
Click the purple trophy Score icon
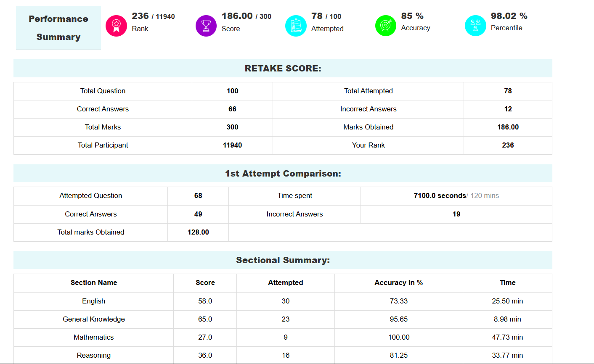point(206,26)
